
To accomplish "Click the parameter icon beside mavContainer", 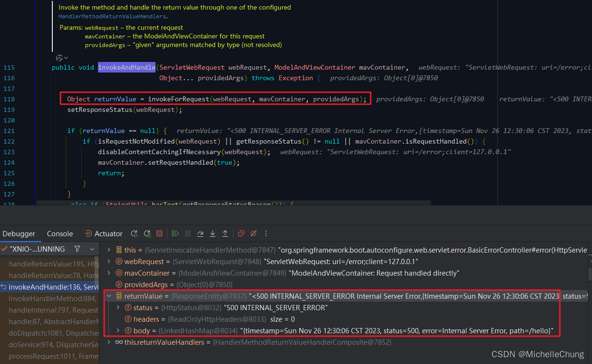I will [x=119, y=273].
